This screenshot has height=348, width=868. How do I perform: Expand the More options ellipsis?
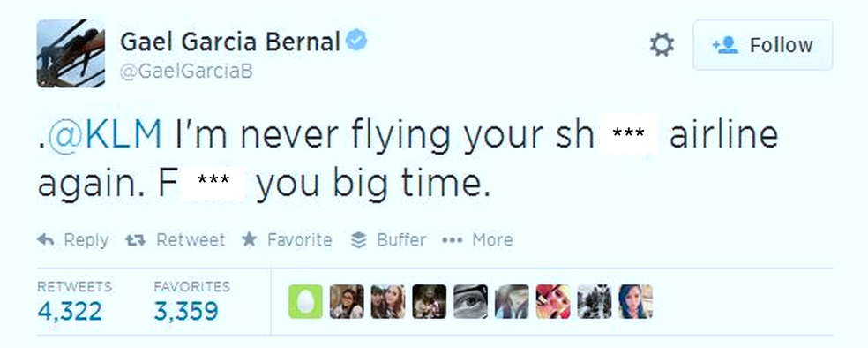click(452, 240)
